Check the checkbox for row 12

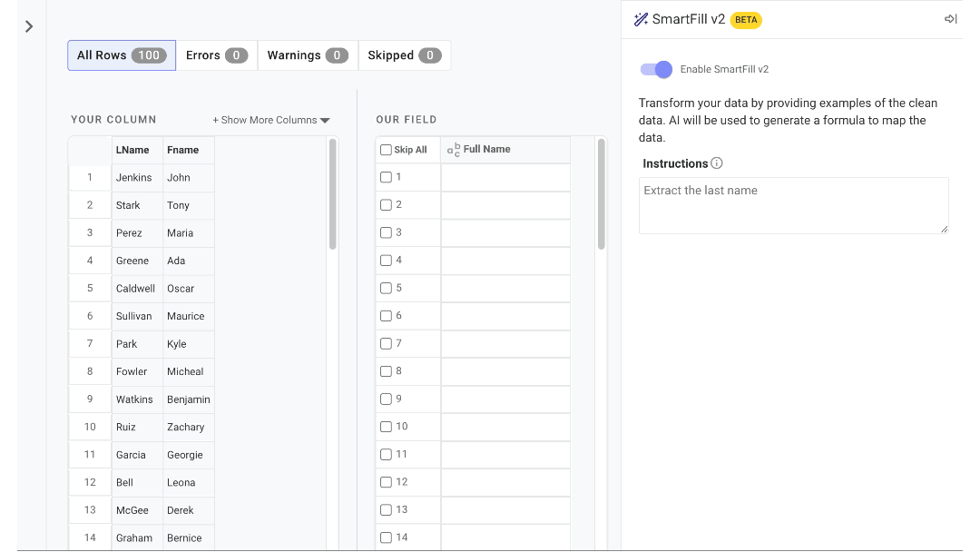click(385, 482)
